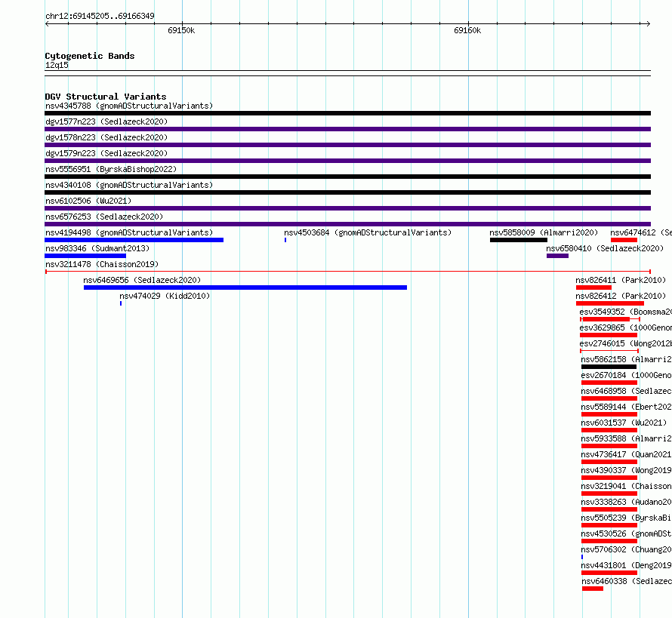Click the 69160k ruler tick label
The image size is (672, 618).
tap(467, 30)
